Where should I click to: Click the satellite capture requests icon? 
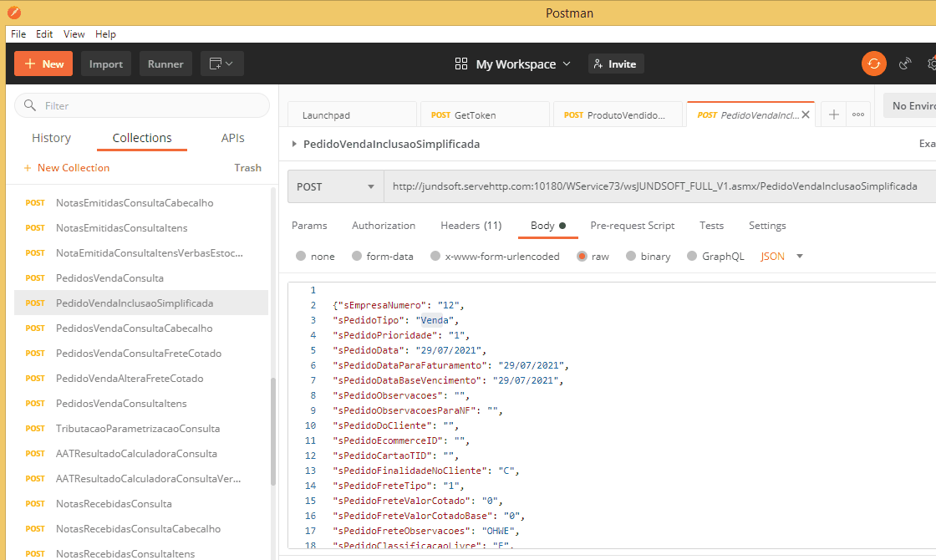coord(905,64)
